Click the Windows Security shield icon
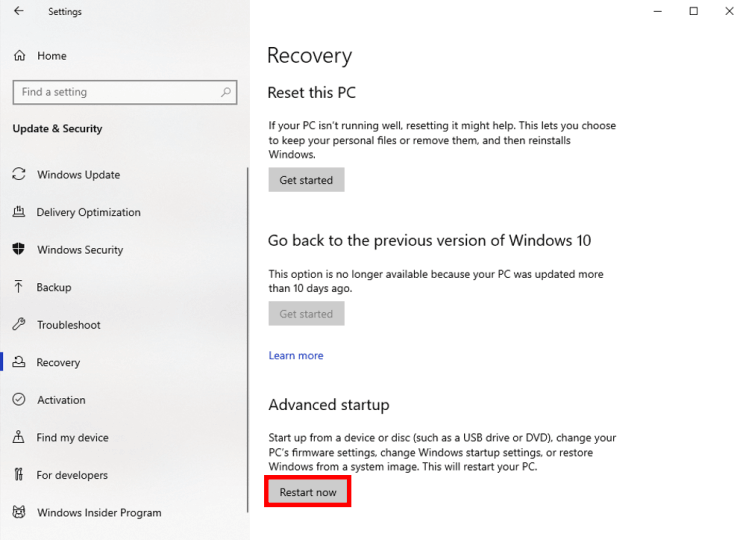Screen dimensions: 740x540 point(18,249)
